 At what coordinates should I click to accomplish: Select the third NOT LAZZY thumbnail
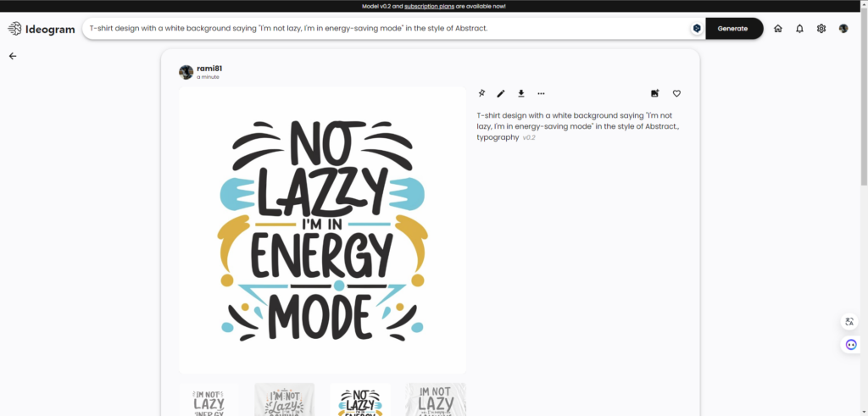[359, 399]
